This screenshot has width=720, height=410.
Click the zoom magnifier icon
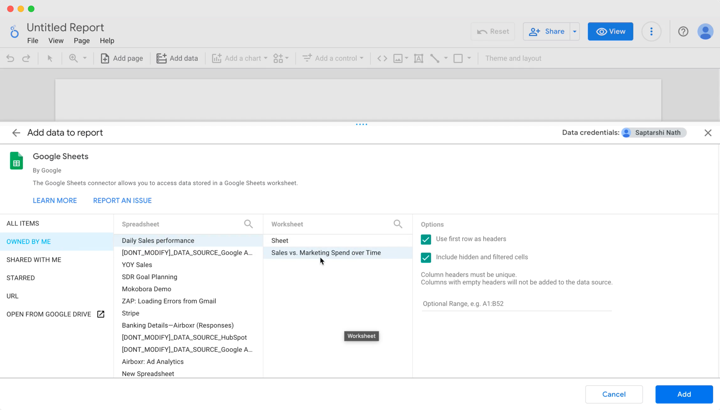73,58
